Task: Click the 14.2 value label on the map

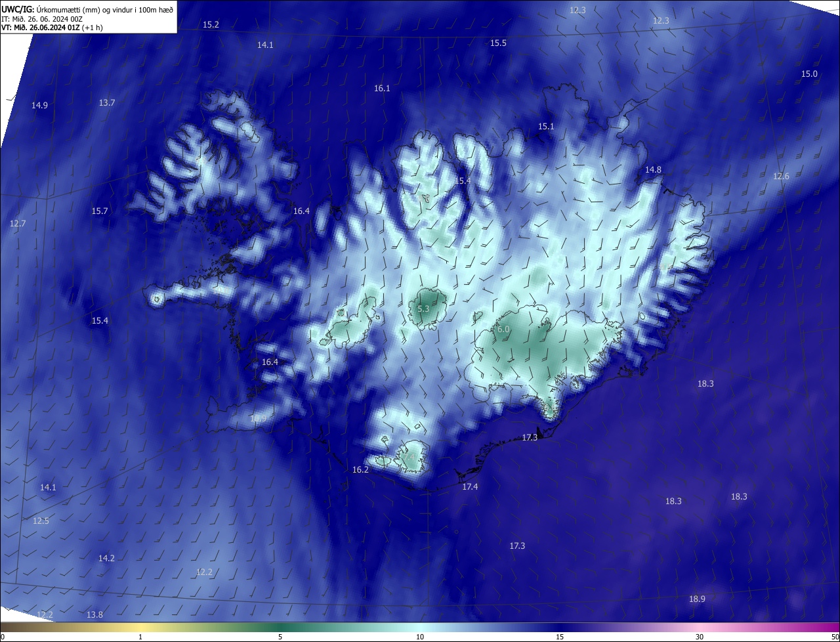Action: coord(106,558)
